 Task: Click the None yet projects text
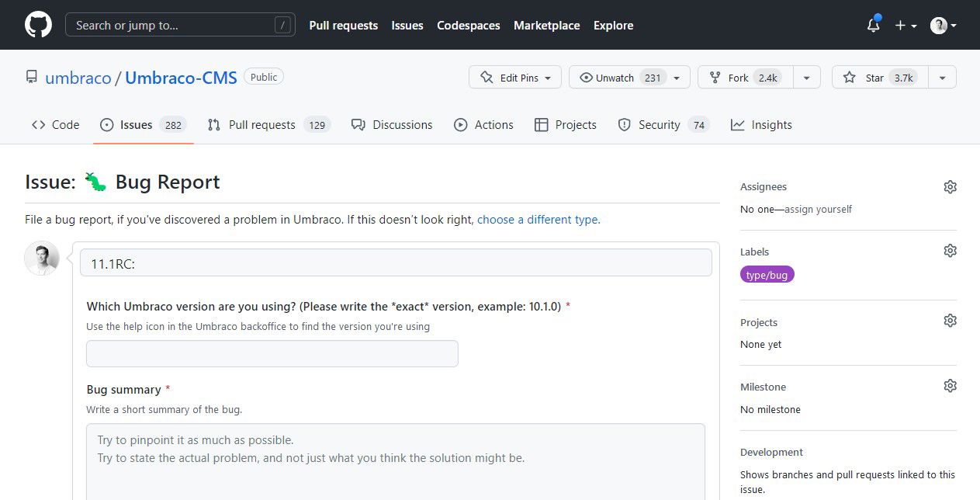[x=761, y=344]
